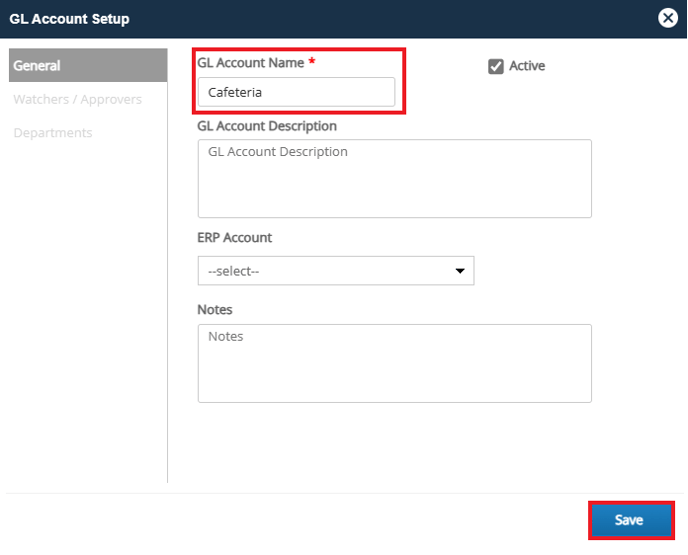Viewport: 688px width, 555px height.
Task: Click the GL Account Name field with Cafeteria
Action: [x=296, y=92]
